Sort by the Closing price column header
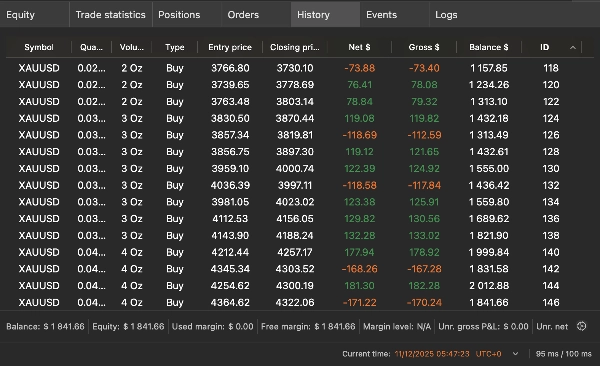 point(294,47)
